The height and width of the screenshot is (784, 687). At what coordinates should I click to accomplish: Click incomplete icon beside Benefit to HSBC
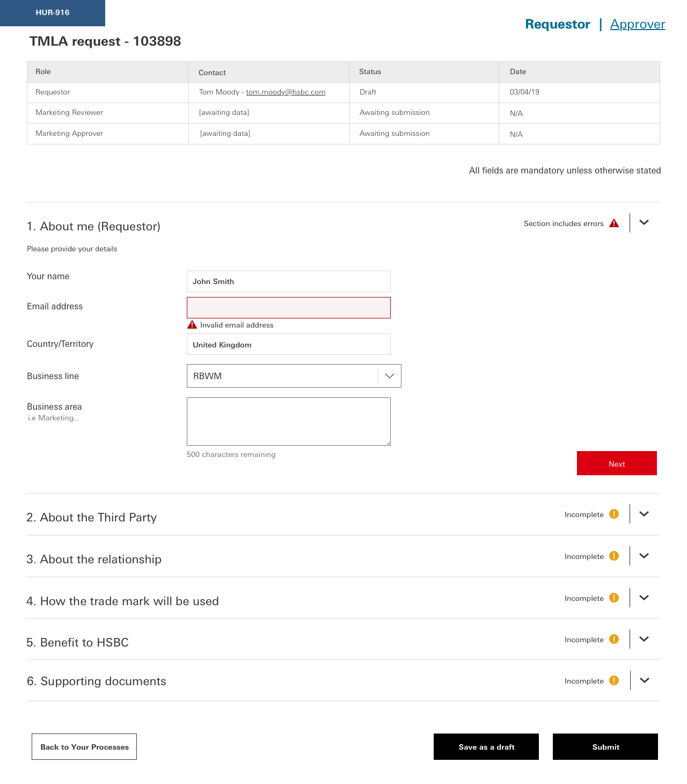point(614,639)
